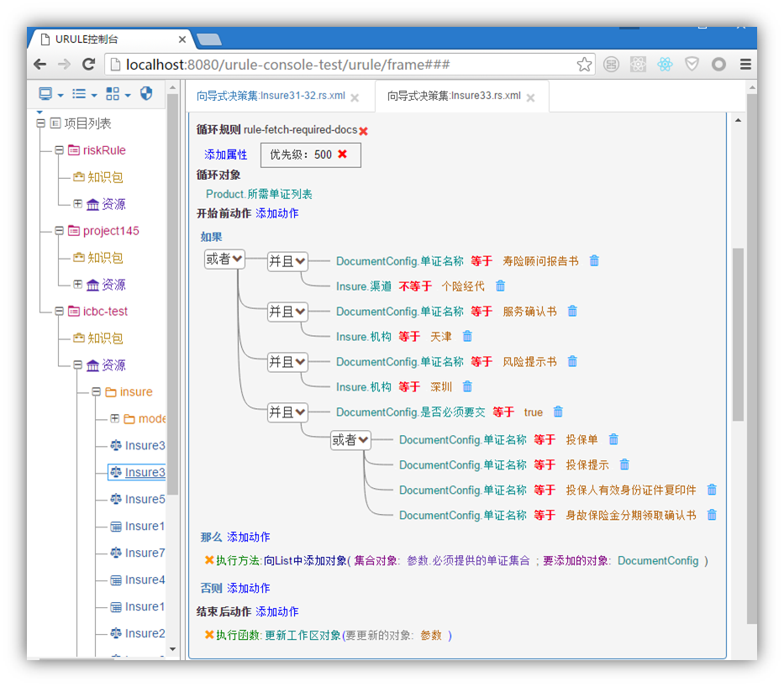Open the grid icon dropdown in sidebar toolbar
This screenshot has width=784, height=687.
pos(118,94)
